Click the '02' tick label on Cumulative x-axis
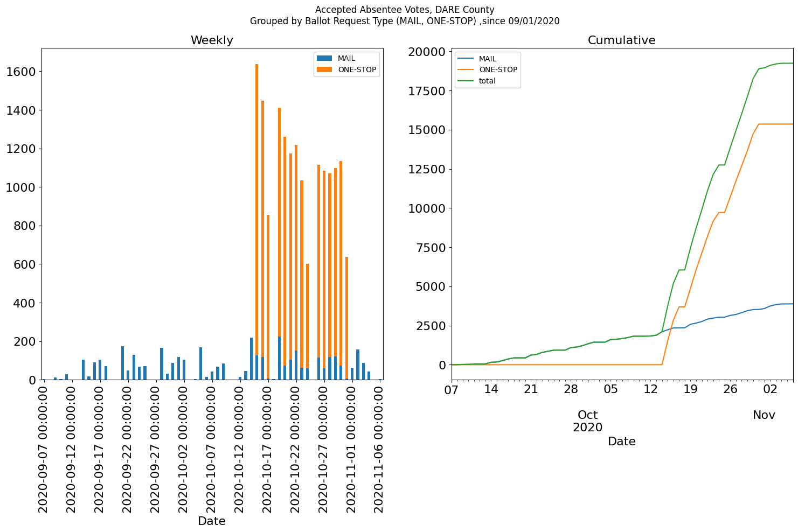This screenshot has height=532, width=798. point(770,389)
